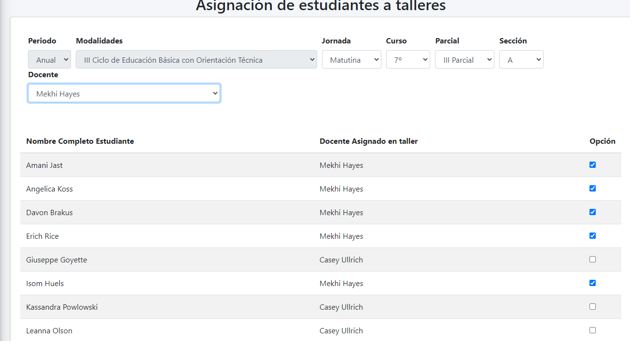The height and width of the screenshot is (356, 644).
Task: Check the checkbox for Giuseppe Goyette
Action: (592, 260)
